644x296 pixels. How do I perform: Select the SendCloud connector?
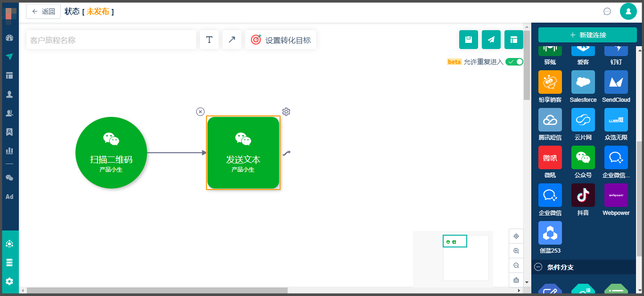coord(616,87)
